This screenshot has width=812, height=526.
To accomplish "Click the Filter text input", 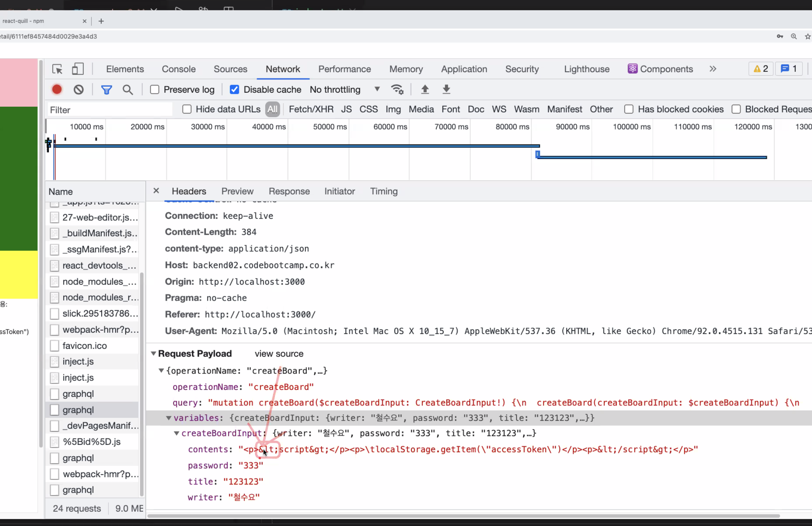I will [110, 110].
